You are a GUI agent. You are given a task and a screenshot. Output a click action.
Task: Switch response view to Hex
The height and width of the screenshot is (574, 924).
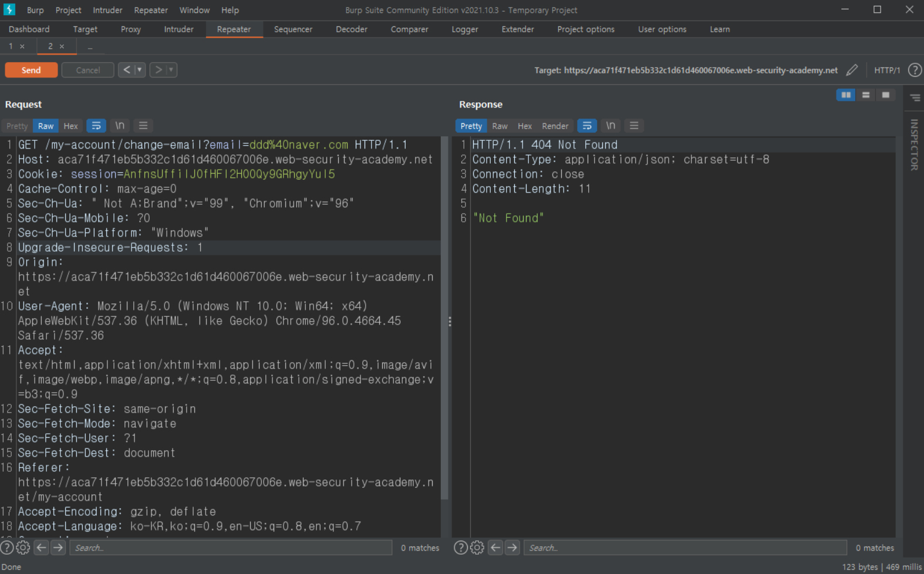[x=525, y=126]
